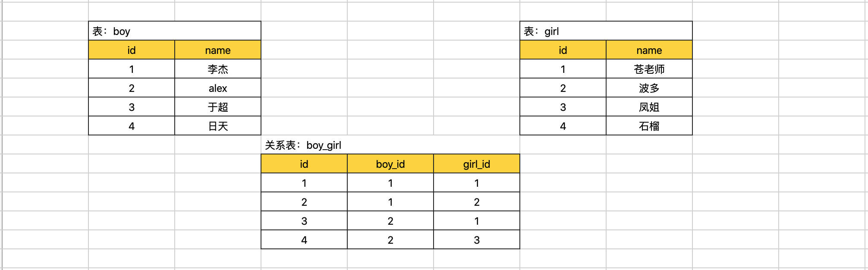Click the cell with name 于超
This screenshot has width=868, height=270.
pyautogui.click(x=218, y=107)
